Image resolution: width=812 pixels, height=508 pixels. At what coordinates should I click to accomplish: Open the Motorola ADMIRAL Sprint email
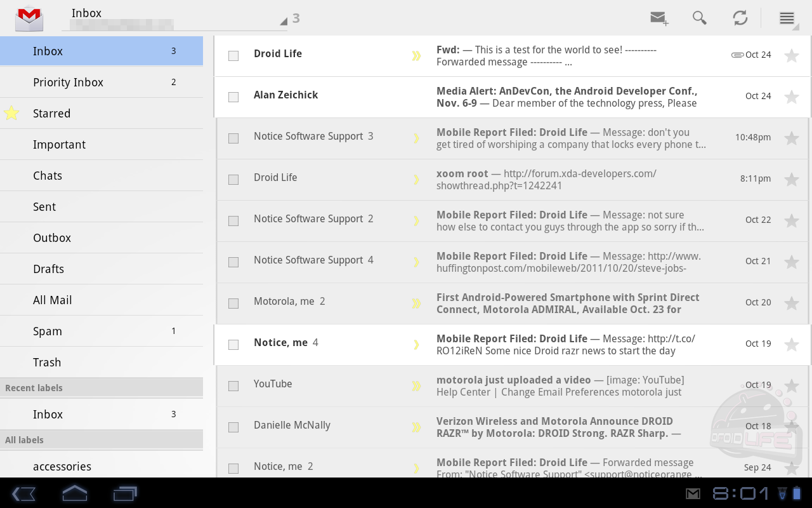[567, 304]
